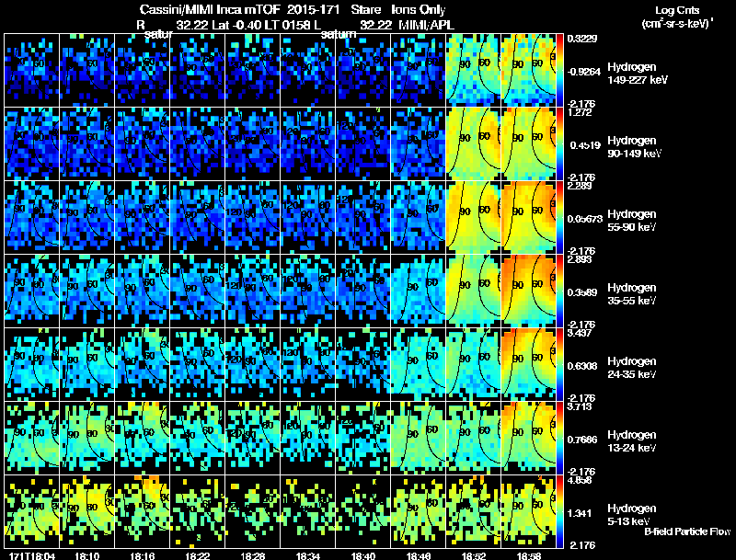Viewport: 736px width, 560px height.
Task: Click the '18:40' time label
Action: [x=363, y=555]
